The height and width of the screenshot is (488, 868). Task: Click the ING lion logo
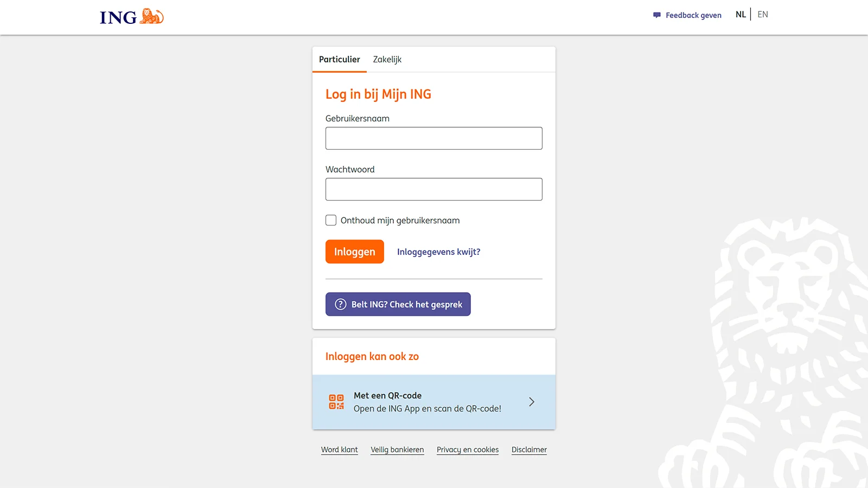[x=151, y=16]
